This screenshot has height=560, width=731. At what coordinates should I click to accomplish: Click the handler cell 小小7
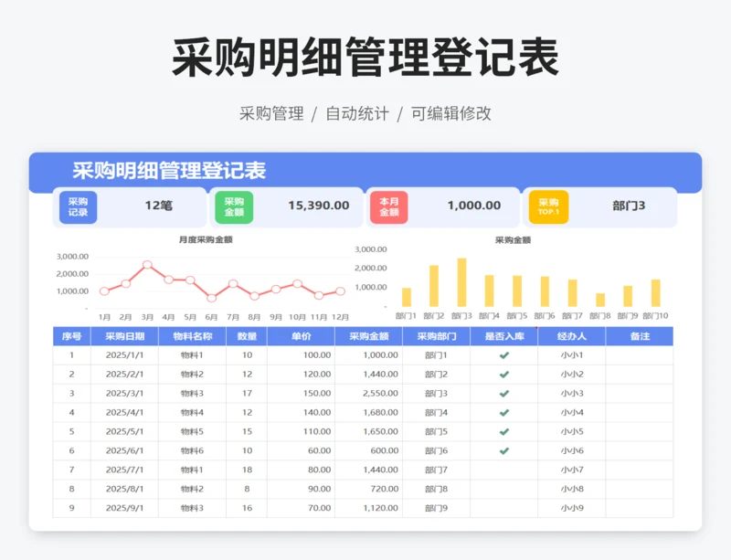pos(572,470)
